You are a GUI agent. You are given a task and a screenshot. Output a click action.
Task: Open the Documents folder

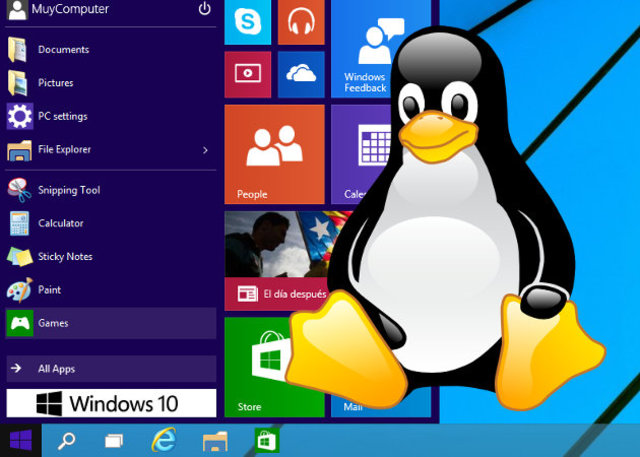(x=110, y=49)
